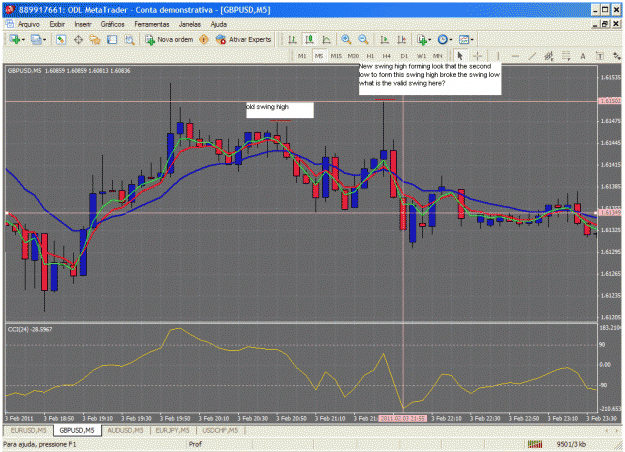Click the highlighted 21:55 time marker
625x452 pixels.
pyautogui.click(x=403, y=419)
